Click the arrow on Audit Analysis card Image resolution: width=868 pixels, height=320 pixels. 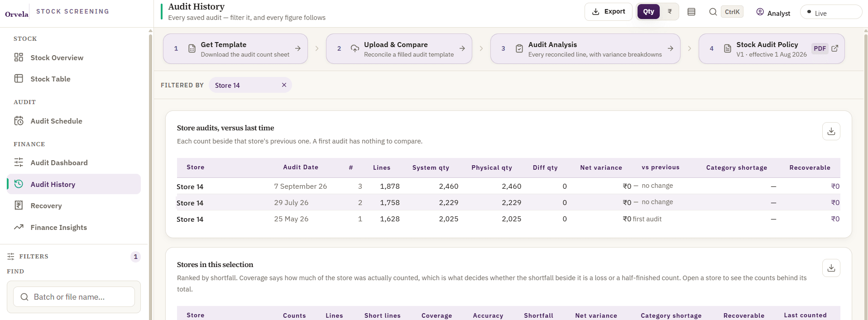point(671,48)
